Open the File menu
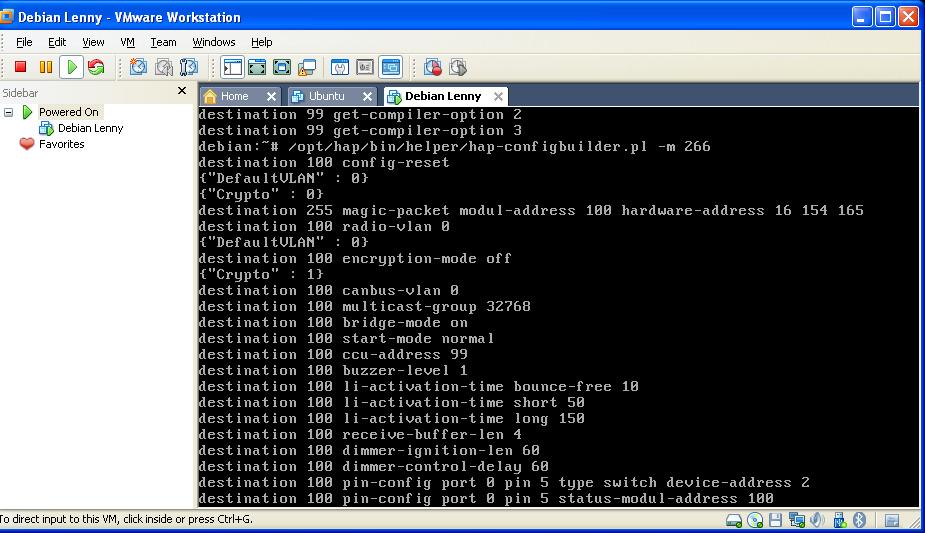 24,42
